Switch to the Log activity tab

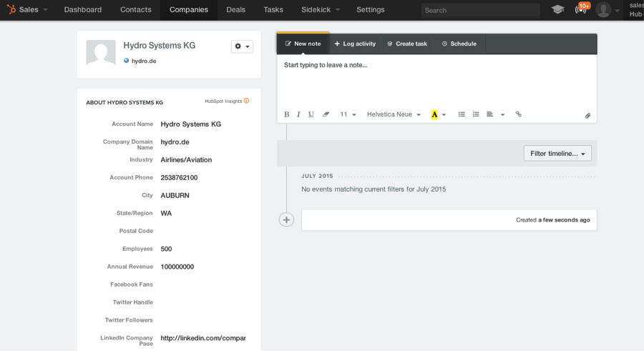point(355,44)
